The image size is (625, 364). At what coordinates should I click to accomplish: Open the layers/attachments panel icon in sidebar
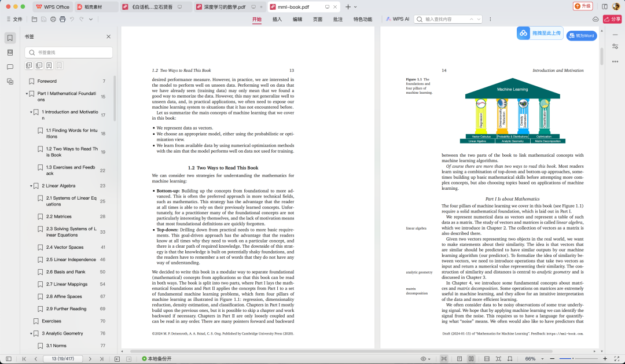tap(10, 82)
